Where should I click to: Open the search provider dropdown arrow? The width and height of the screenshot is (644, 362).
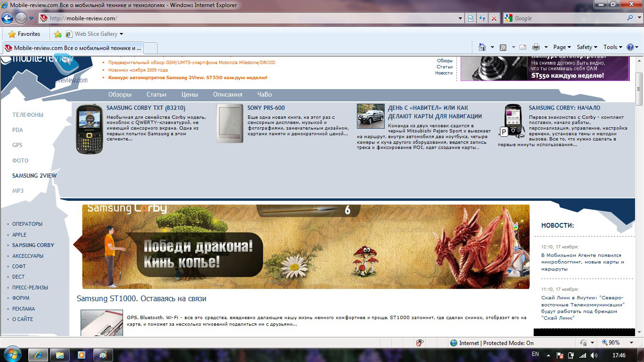tap(639, 18)
